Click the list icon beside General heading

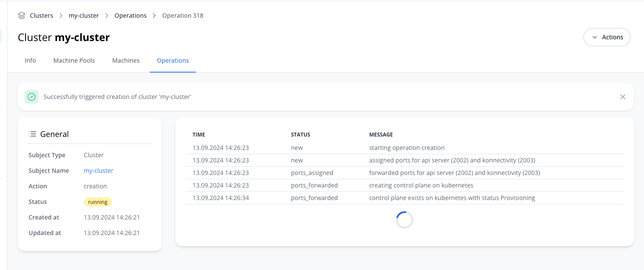click(32, 134)
